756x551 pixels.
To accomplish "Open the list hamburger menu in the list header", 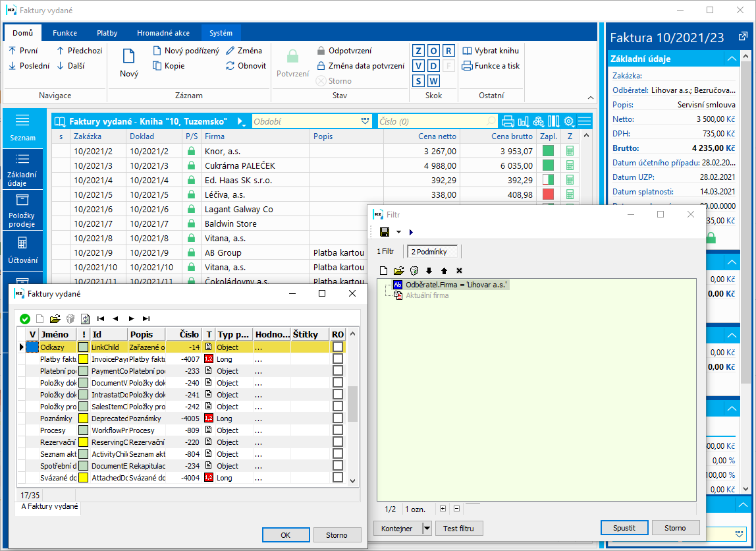I will (x=585, y=121).
